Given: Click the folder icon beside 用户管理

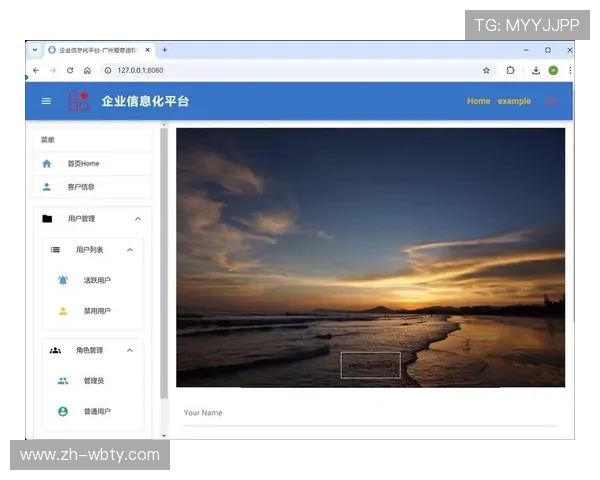Looking at the screenshot, I should tap(47, 219).
